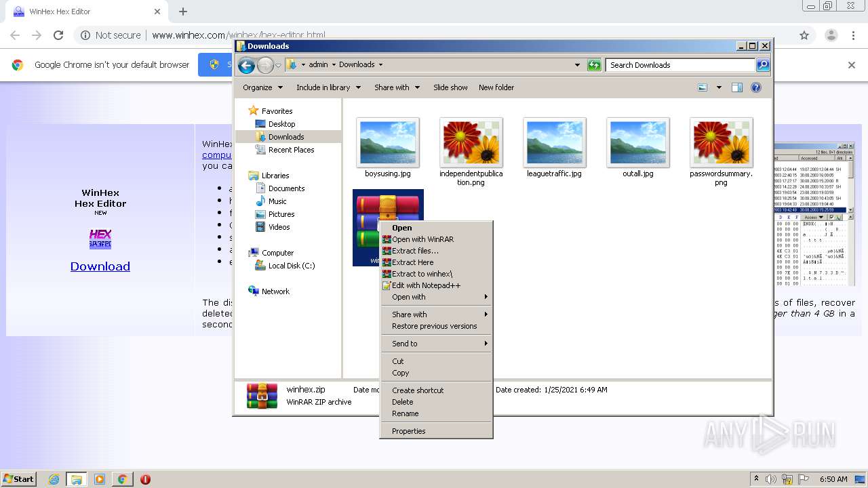The width and height of the screenshot is (868, 488).
Task: Select the passwordsummary.png file
Action: coord(721,152)
